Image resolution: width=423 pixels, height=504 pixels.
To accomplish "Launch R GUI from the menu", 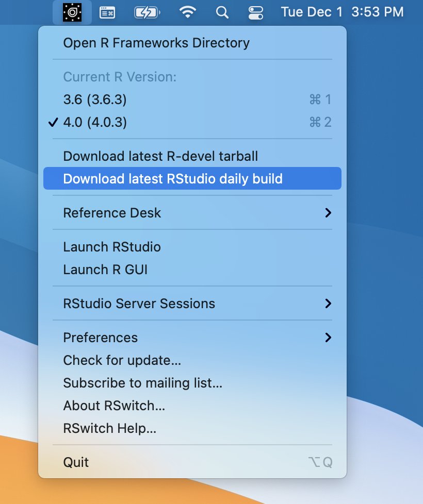I will (x=192, y=270).
